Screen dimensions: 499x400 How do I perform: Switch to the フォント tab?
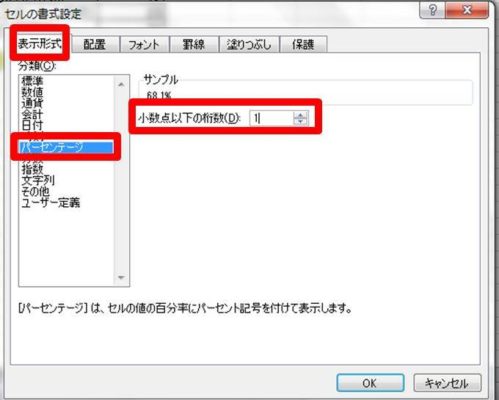(x=144, y=44)
